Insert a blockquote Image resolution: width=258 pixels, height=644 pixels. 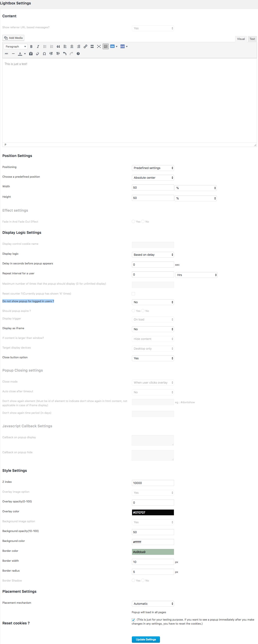tap(58, 46)
